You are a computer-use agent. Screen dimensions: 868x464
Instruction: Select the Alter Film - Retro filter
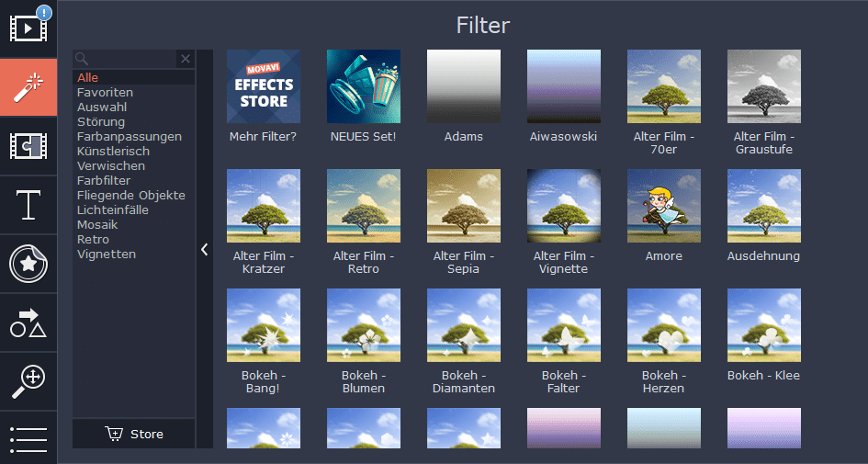tap(364, 206)
